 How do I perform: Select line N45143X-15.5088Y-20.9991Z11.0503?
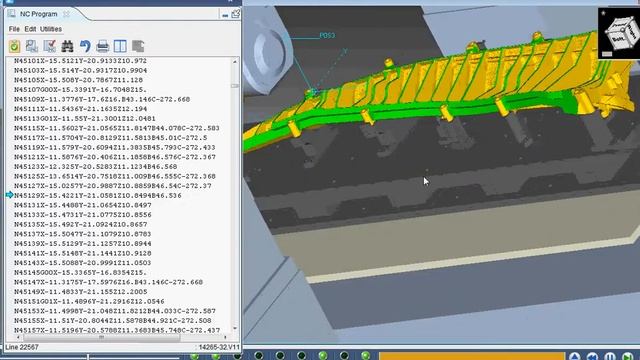point(83,263)
